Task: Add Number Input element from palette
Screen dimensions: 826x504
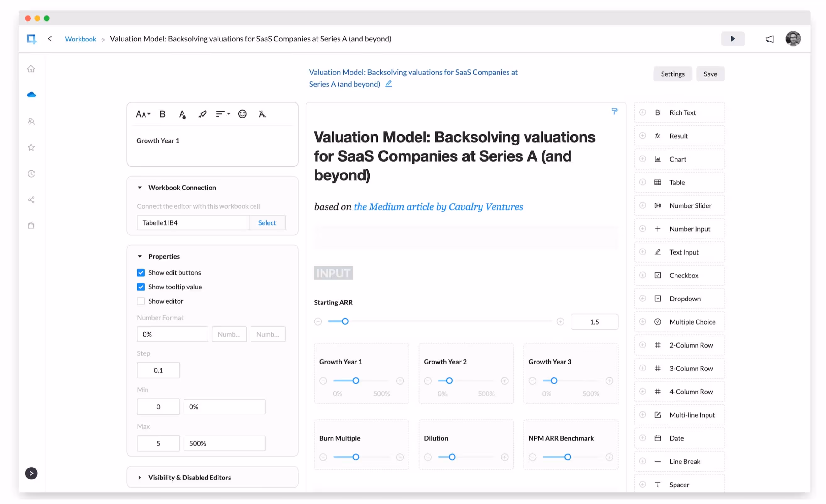Action: (680, 229)
